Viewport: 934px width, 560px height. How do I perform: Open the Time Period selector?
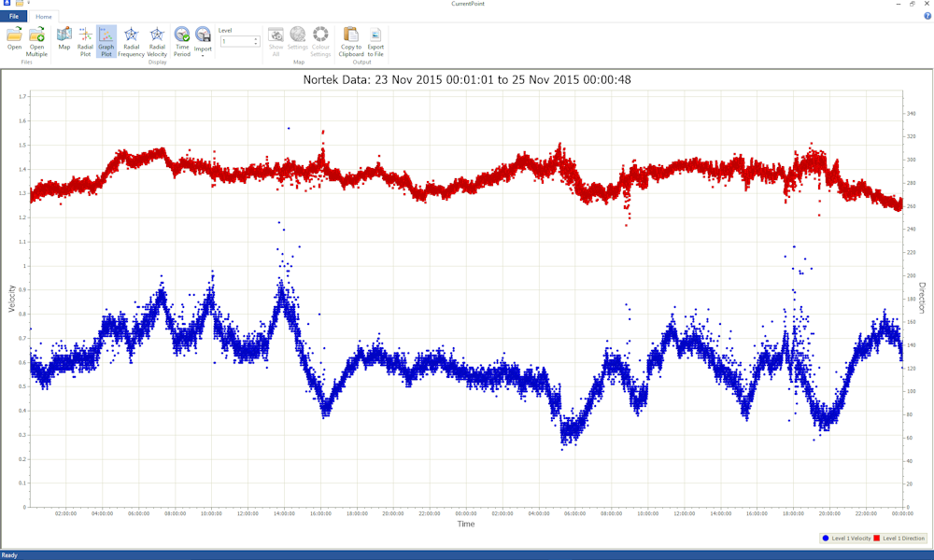(182, 35)
